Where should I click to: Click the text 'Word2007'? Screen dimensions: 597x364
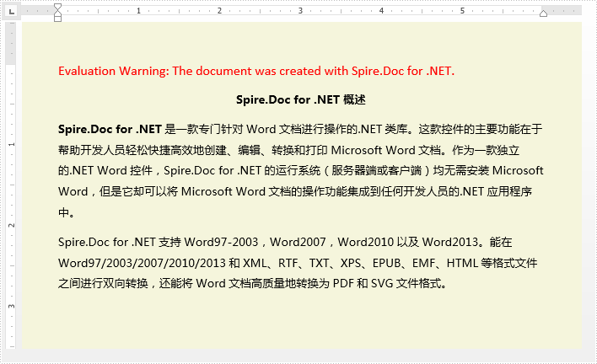tap(298, 242)
